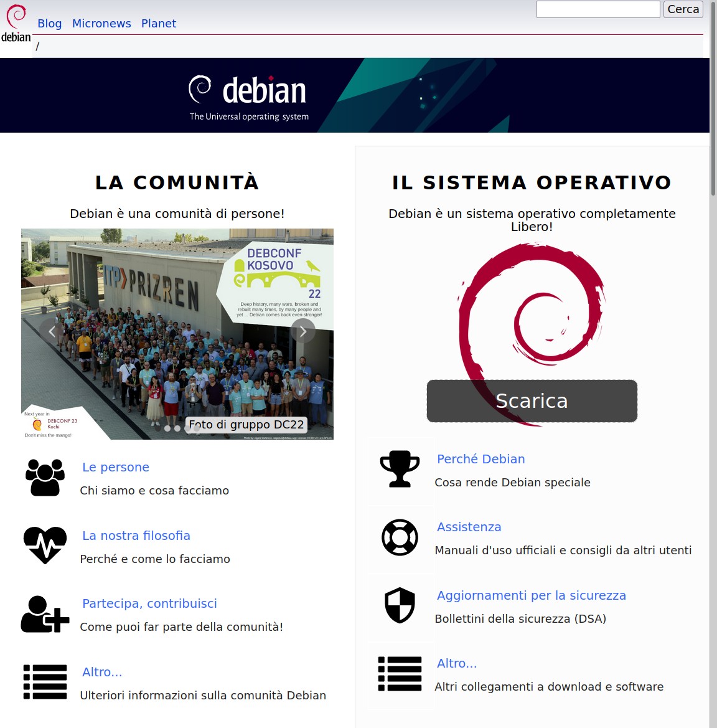Click the people group icon
717x728 pixels.
click(x=45, y=478)
